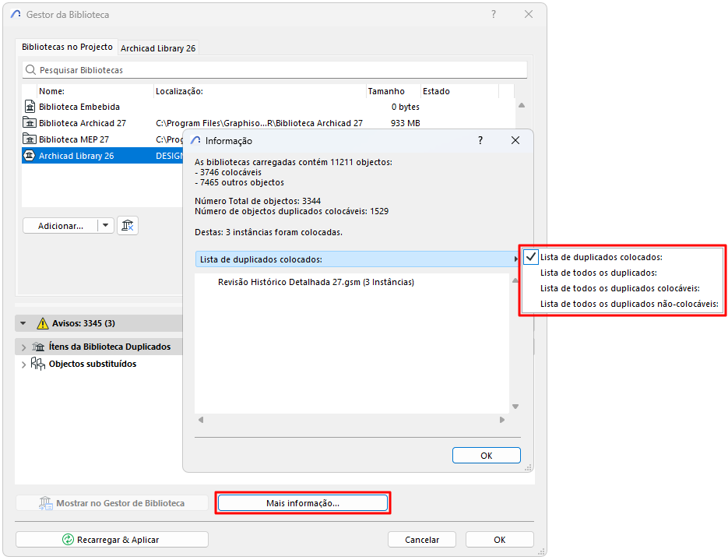Click the Biblioteca Embebida library icon
The width and height of the screenshot is (728, 560).
[30, 107]
